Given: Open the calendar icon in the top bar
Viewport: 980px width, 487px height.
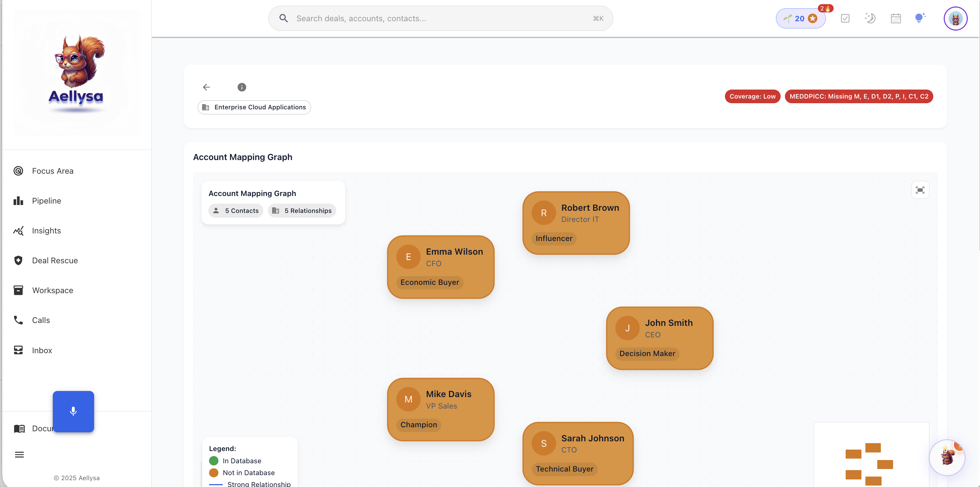Looking at the screenshot, I should pyautogui.click(x=896, y=18).
